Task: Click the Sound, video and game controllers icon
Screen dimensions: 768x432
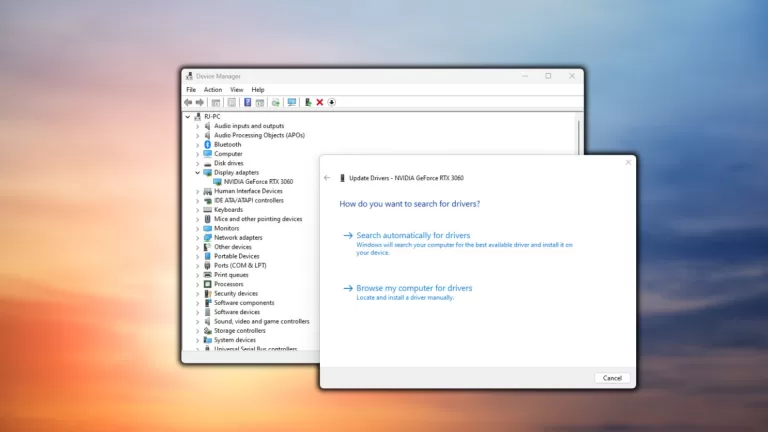Action: (208, 321)
